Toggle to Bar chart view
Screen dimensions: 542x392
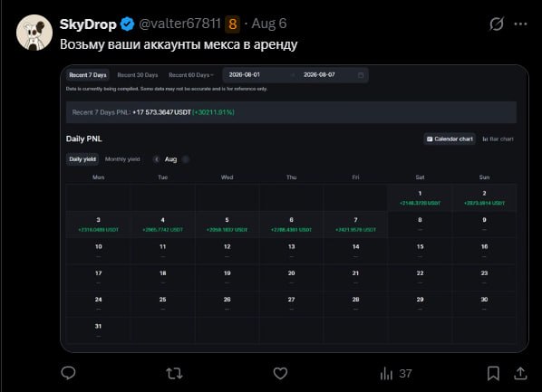(x=498, y=139)
